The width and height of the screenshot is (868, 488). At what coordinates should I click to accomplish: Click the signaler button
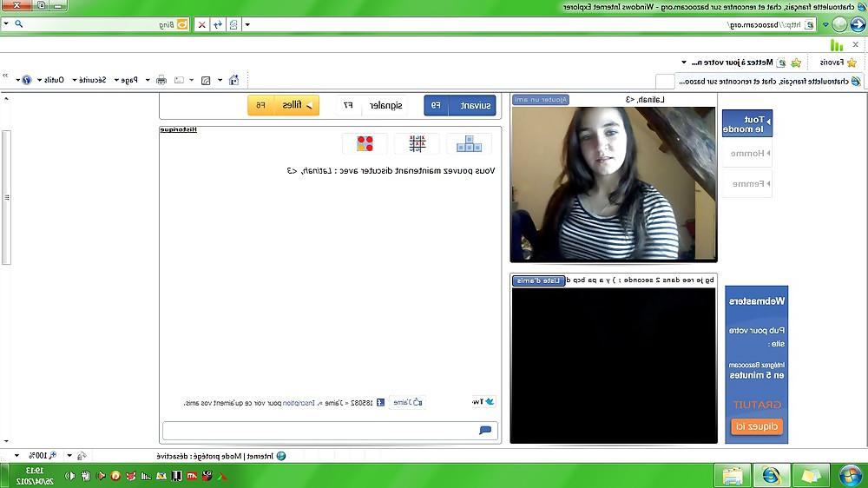point(372,105)
